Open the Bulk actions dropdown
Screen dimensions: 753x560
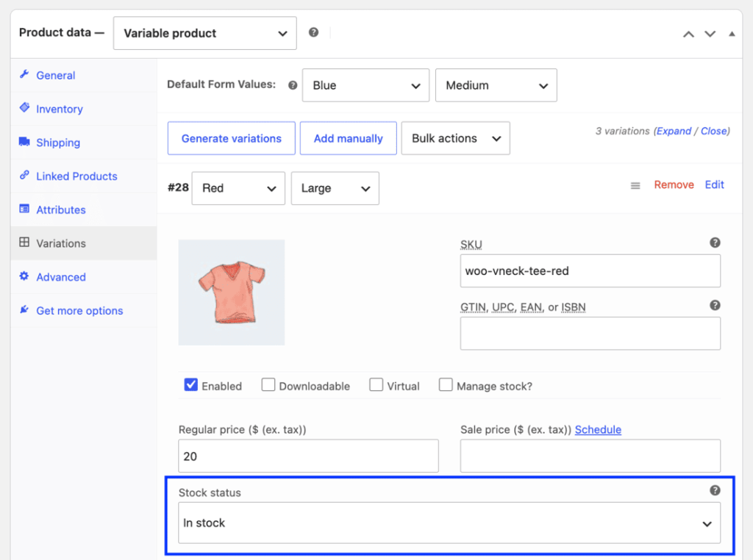pyautogui.click(x=455, y=138)
